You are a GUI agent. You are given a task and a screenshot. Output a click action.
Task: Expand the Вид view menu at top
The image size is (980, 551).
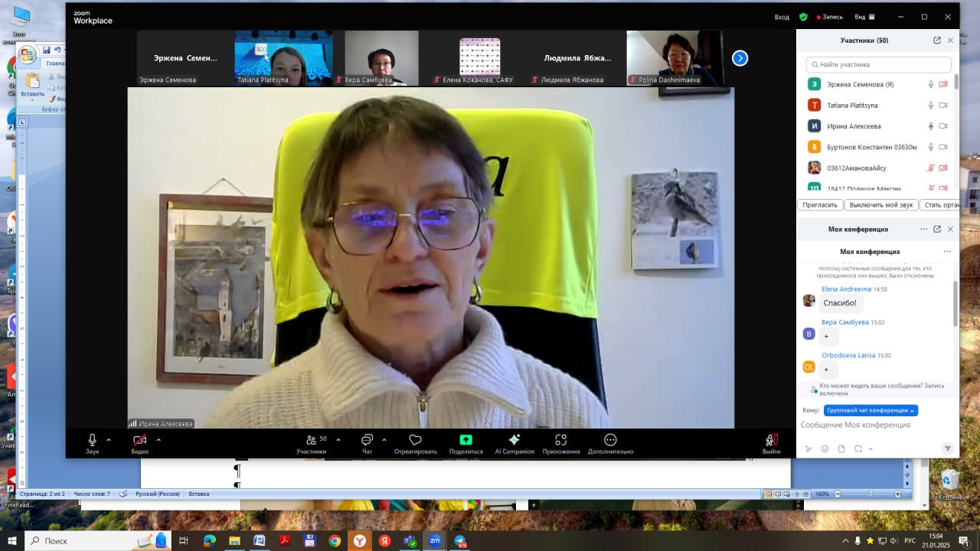point(864,17)
